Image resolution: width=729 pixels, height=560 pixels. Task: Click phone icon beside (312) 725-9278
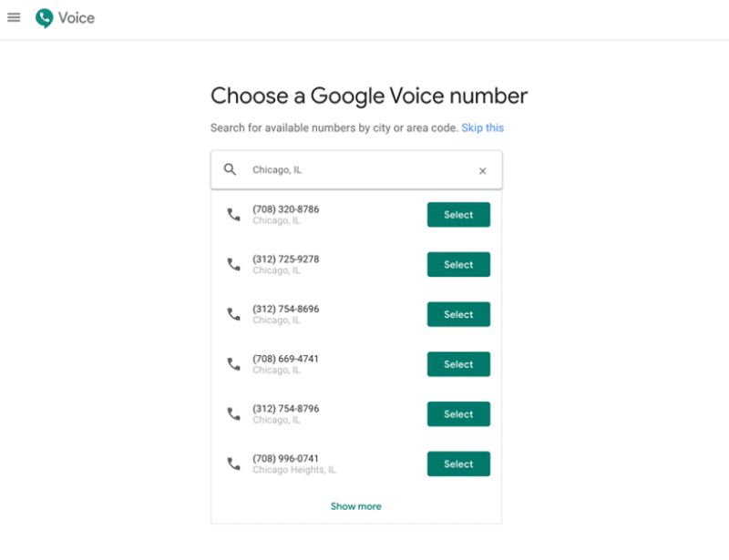pyautogui.click(x=233, y=264)
